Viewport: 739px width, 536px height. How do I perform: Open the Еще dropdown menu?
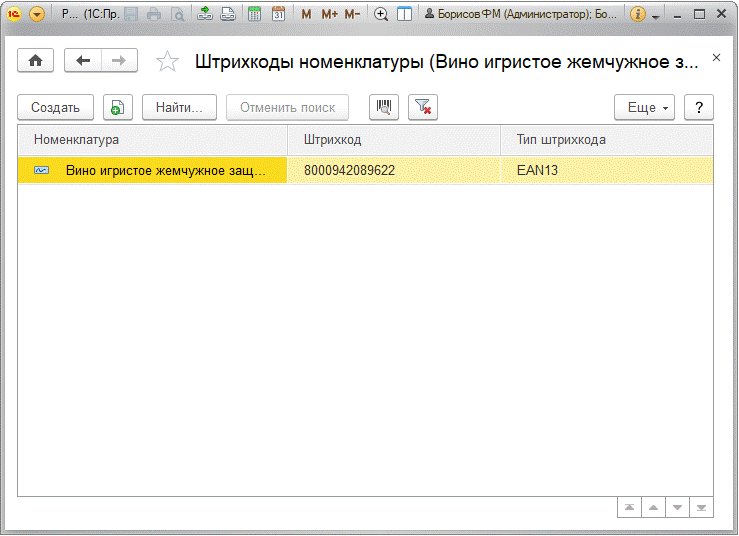click(x=644, y=107)
